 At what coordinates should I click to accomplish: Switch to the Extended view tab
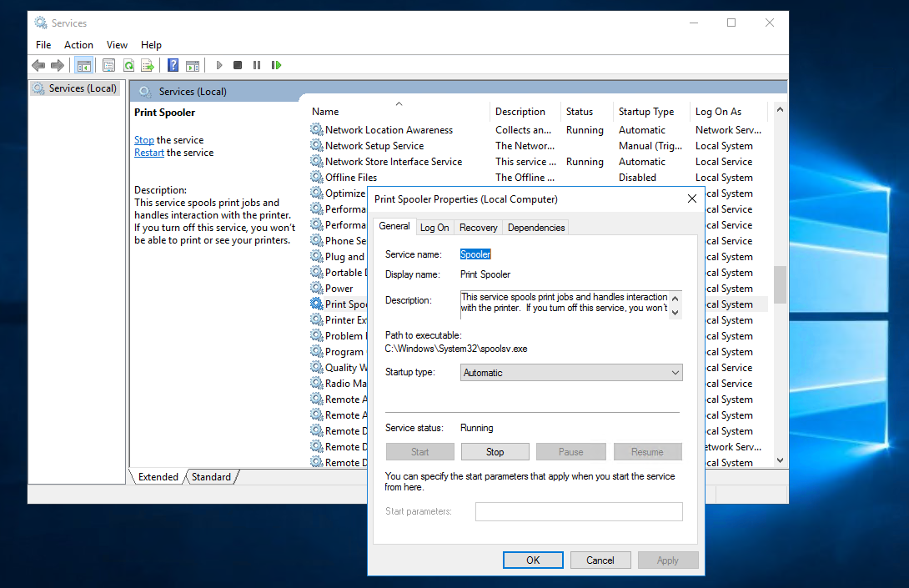click(x=158, y=477)
